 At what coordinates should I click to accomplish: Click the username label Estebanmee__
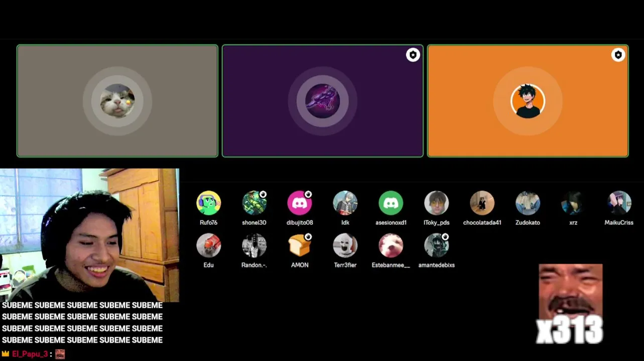[391, 265]
